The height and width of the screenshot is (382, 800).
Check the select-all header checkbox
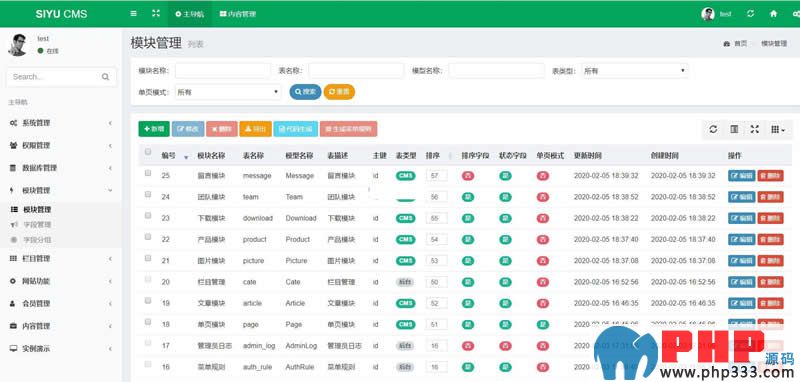(148, 151)
